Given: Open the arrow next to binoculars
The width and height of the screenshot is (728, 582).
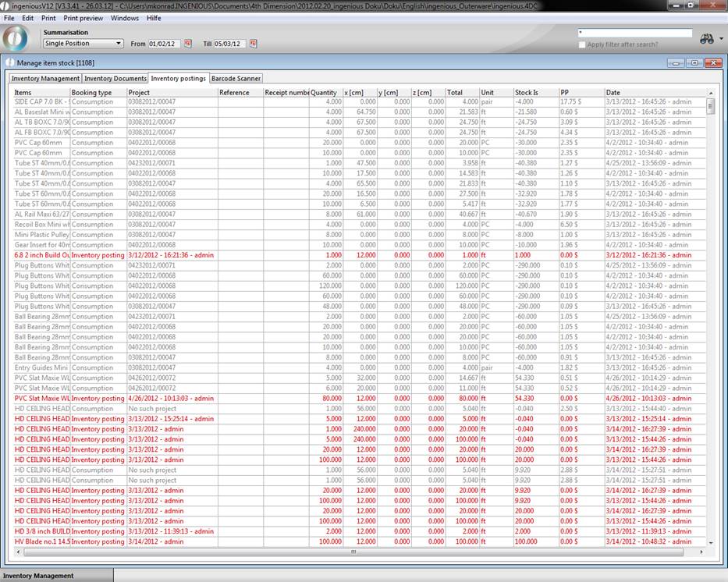Looking at the screenshot, I should point(721,39).
